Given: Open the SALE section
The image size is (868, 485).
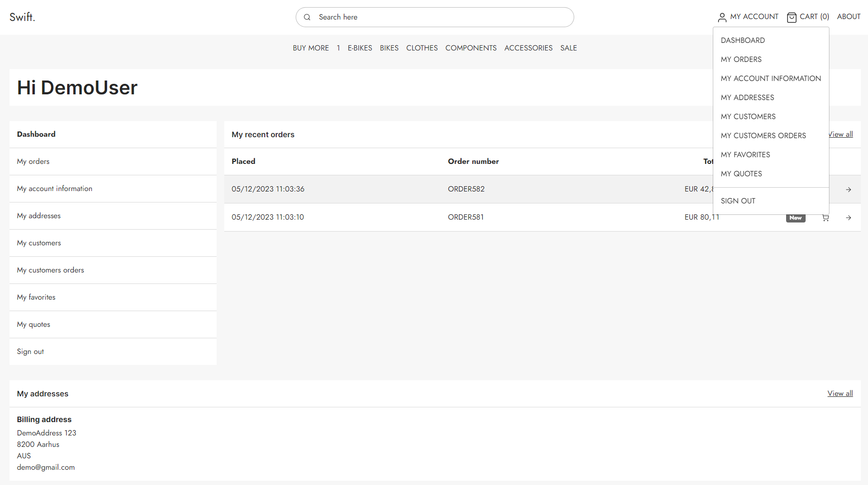Looking at the screenshot, I should point(569,48).
